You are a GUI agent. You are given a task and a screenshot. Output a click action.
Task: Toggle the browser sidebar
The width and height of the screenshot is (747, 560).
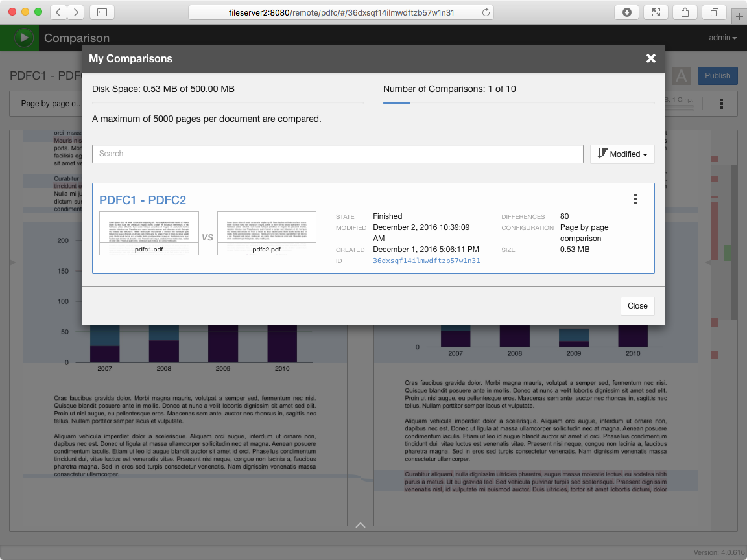pos(102,12)
